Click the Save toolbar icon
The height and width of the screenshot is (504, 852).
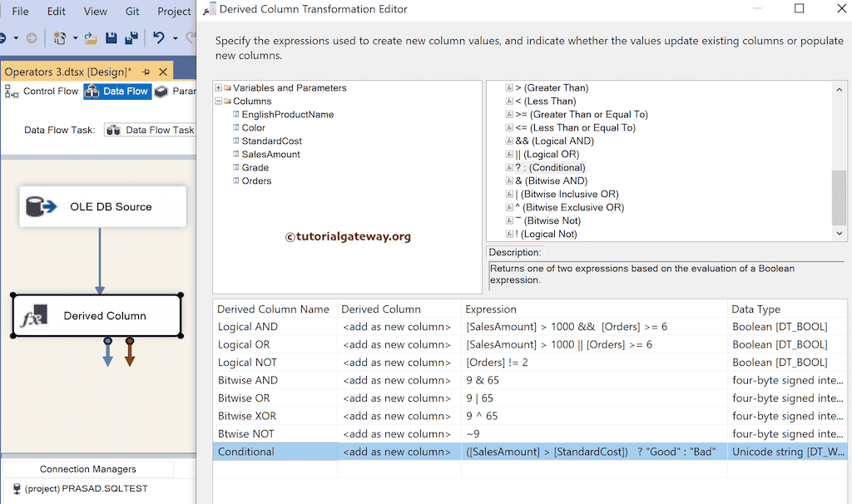(112, 37)
